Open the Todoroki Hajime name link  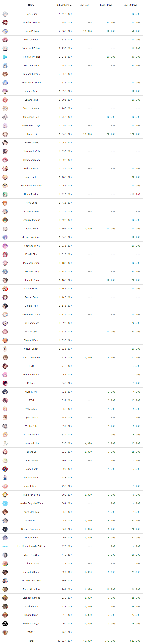(x=31, y=589)
